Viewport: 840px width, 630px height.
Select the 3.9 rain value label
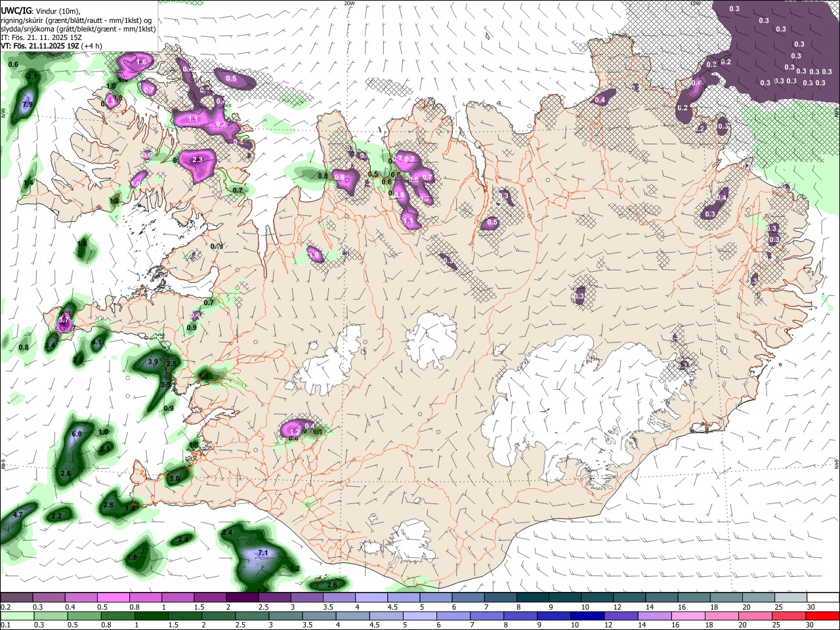click(x=153, y=362)
